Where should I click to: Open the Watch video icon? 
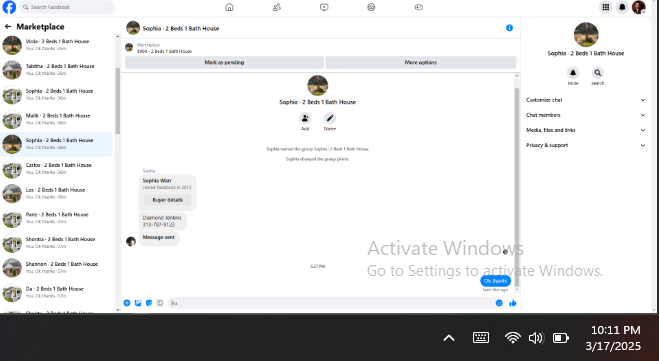(324, 7)
